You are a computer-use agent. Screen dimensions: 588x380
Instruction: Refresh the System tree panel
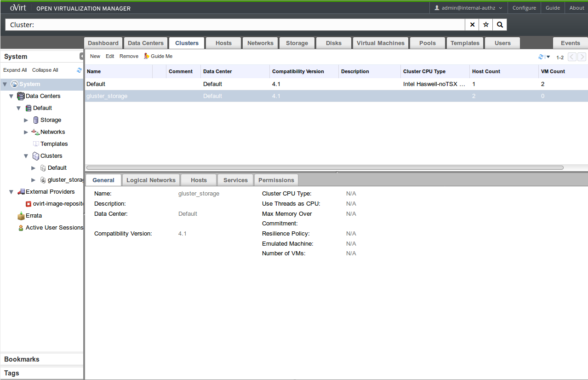pyautogui.click(x=79, y=70)
